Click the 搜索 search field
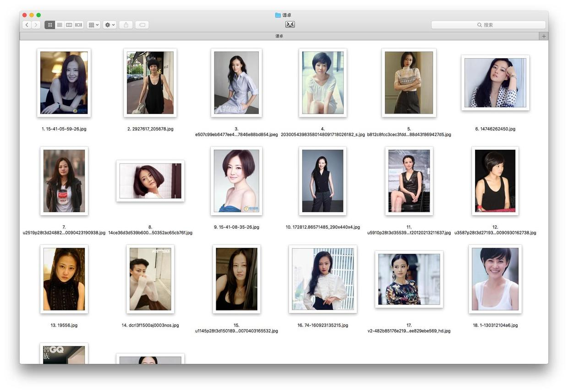Image resolution: width=568 pixels, height=392 pixels. pyautogui.click(x=488, y=25)
